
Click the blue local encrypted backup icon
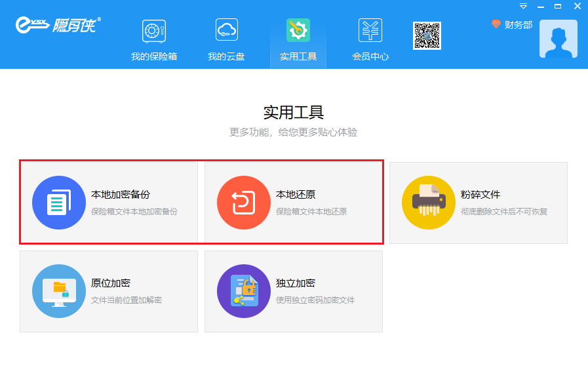click(59, 203)
